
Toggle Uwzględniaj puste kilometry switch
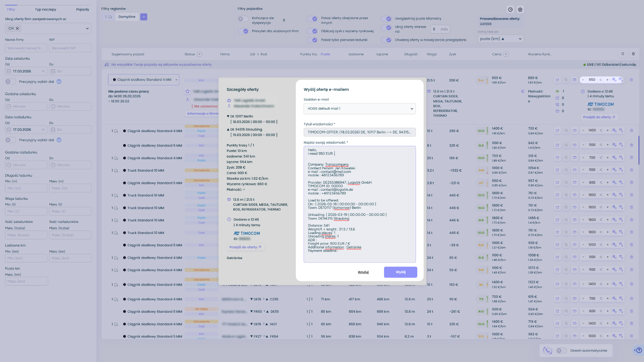(x=386, y=19)
